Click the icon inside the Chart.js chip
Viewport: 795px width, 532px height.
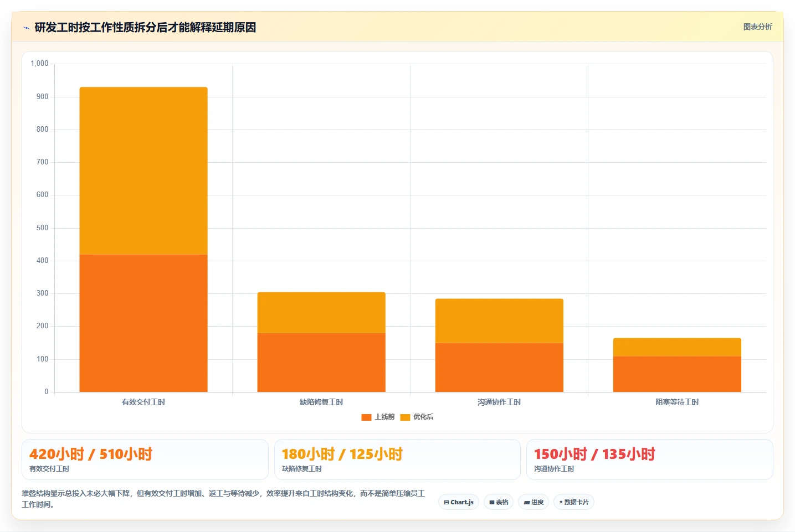447,503
